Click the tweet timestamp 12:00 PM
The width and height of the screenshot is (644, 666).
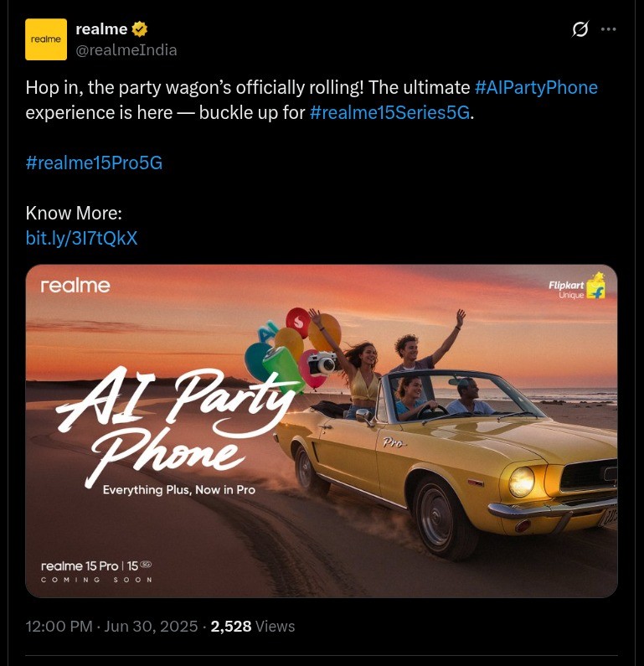pyautogui.click(x=59, y=626)
